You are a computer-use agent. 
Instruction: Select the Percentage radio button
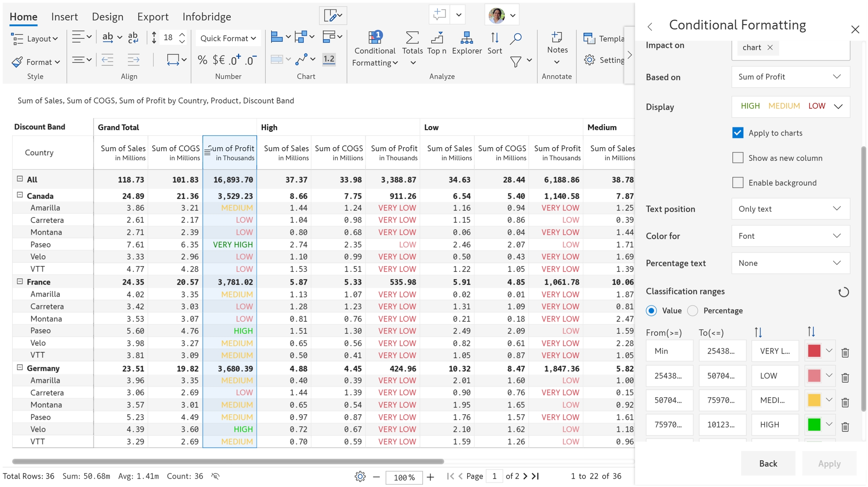pyautogui.click(x=692, y=311)
